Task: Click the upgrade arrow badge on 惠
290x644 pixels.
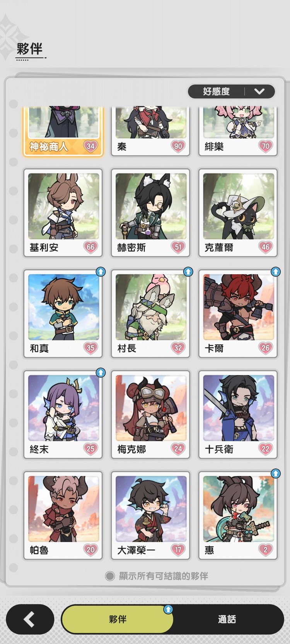Action: pyautogui.click(x=275, y=473)
